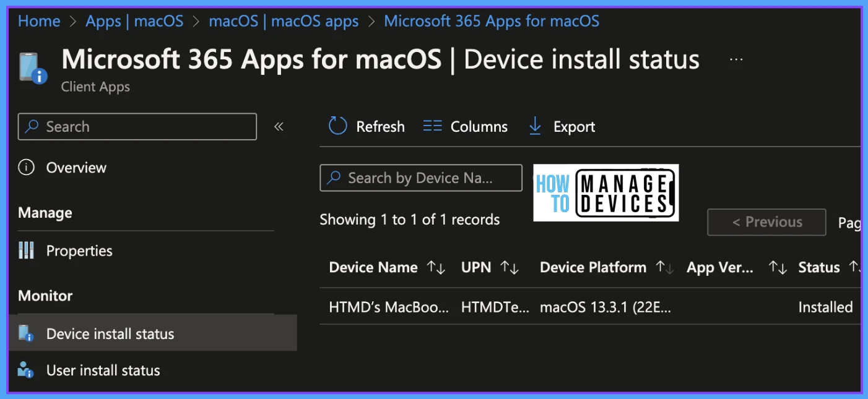Click Showing 1 to 1 records text
868x399 pixels.
point(409,220)
